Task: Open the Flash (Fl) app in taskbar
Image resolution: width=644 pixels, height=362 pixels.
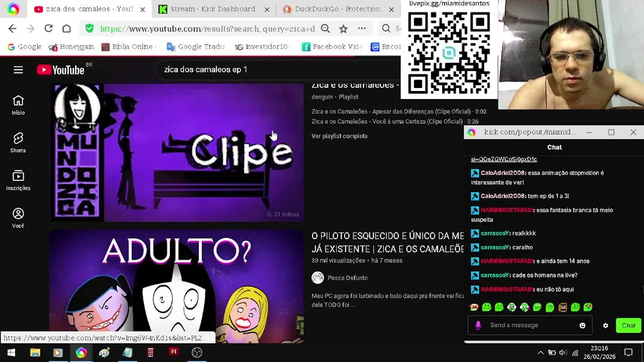Action: pos(174,352)
